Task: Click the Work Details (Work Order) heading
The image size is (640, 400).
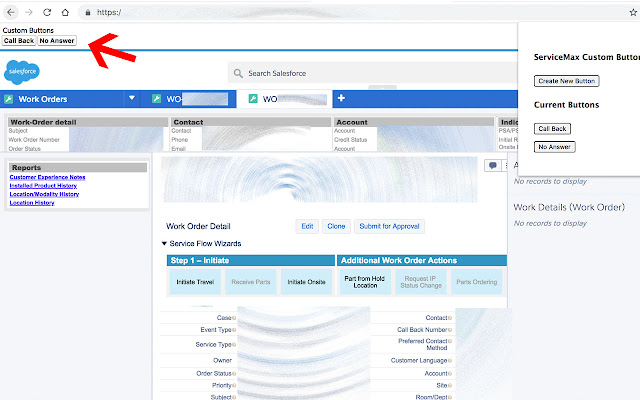Action: coord(569,207)
